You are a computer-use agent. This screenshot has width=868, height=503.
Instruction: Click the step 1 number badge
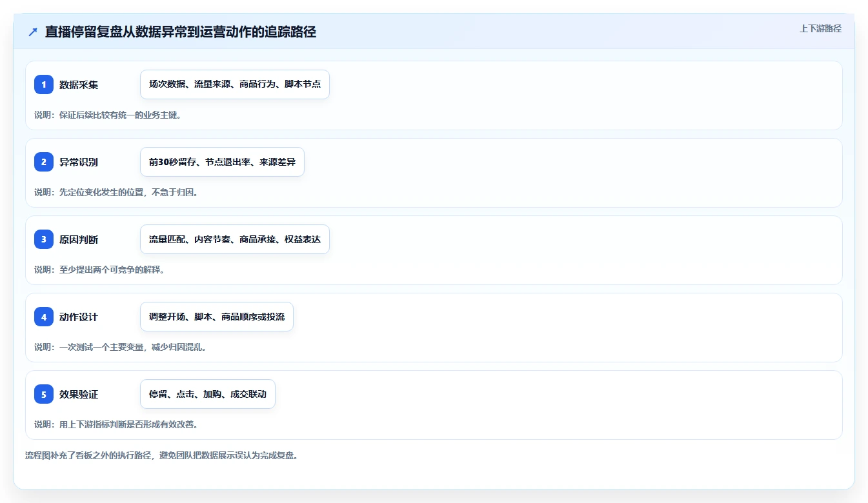tap(44, 84)
